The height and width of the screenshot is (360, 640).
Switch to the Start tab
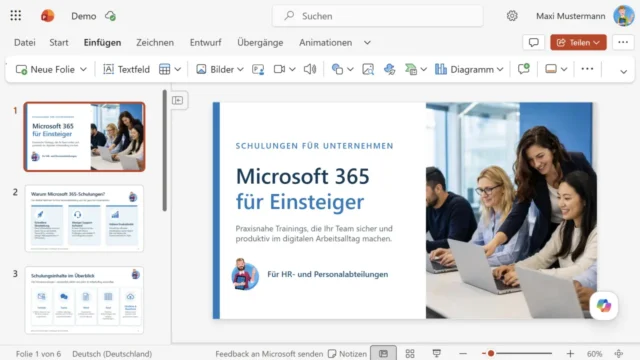[59, 42]
